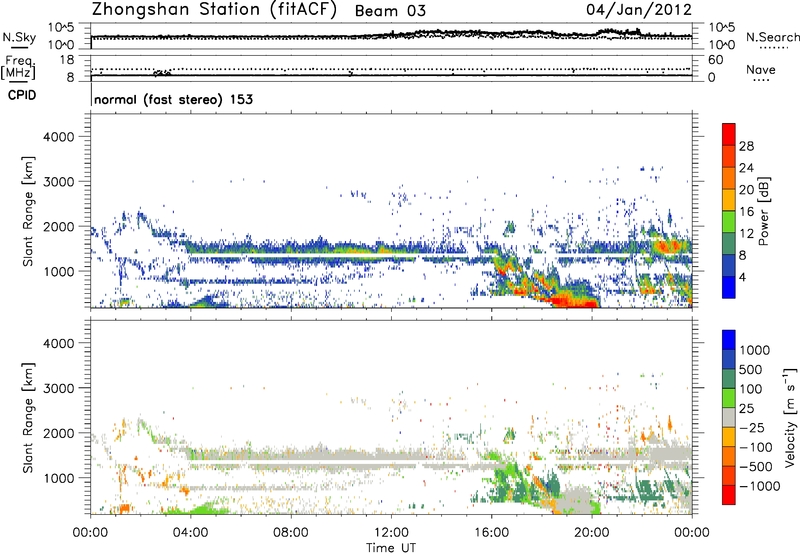This screenshot has height=554, width=800.
Task: Click the 20:00 time tick label
Action: [591, 533]
